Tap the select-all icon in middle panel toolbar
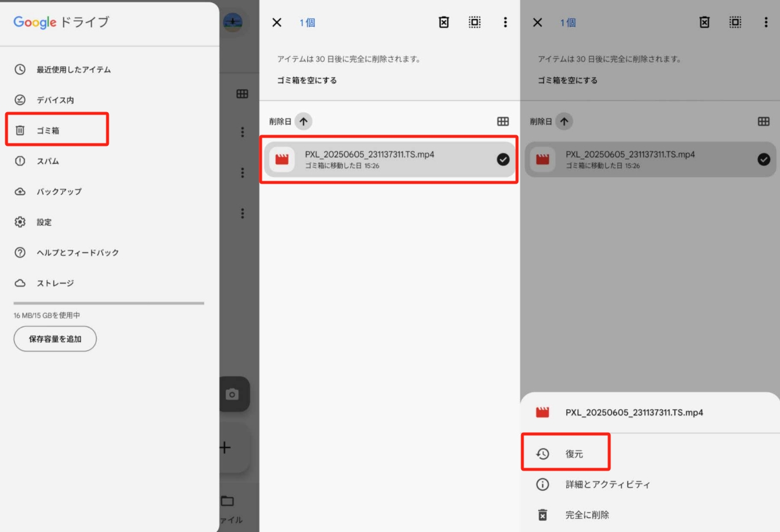The image size is (780, 532). click(474, 22)
